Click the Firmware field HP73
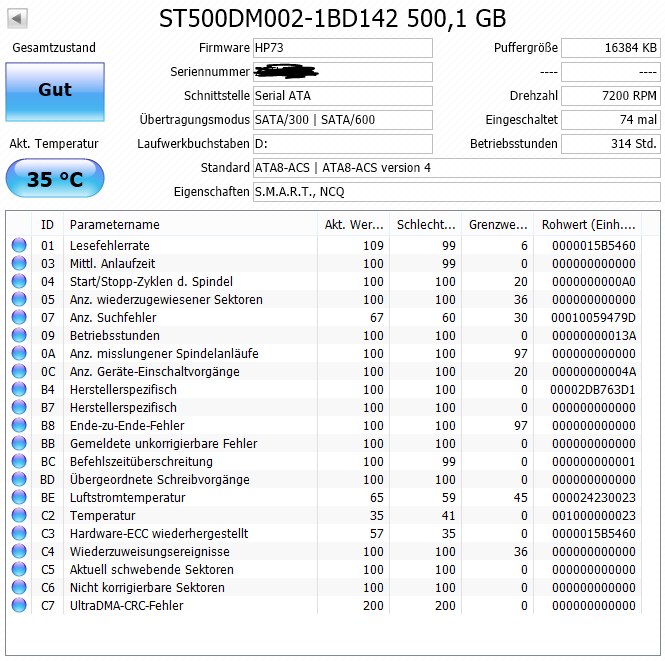 [343, 48]
